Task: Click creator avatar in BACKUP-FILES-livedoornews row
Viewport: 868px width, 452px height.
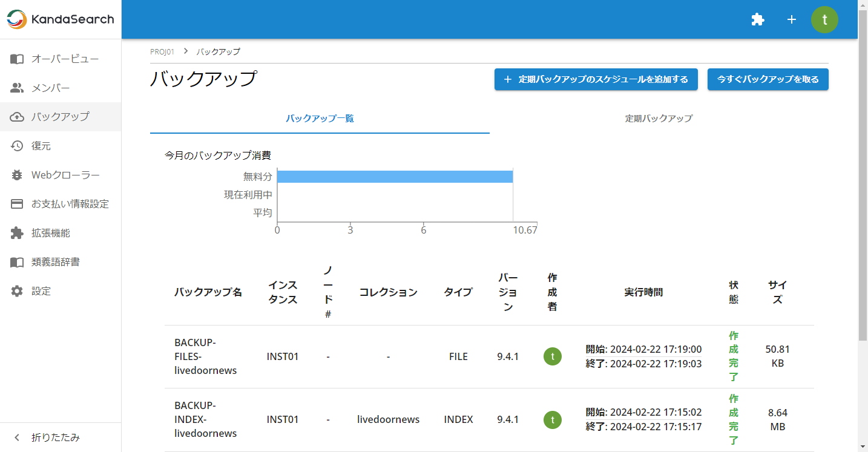Action: (552, 356)
